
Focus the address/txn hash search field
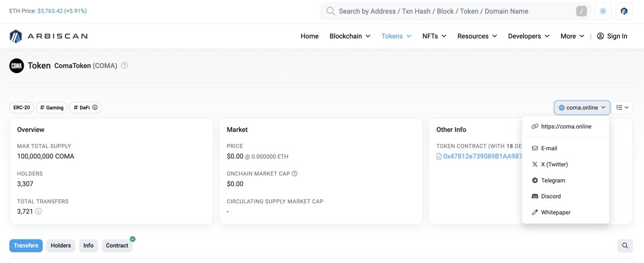456,11
